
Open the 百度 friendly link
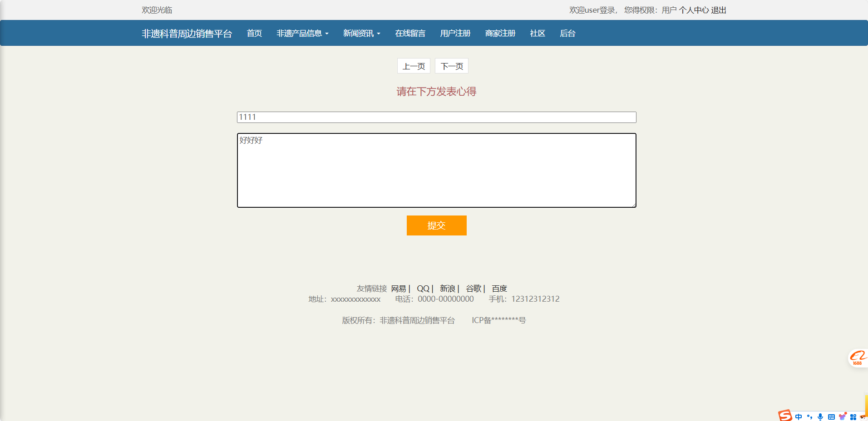[499, 289]
